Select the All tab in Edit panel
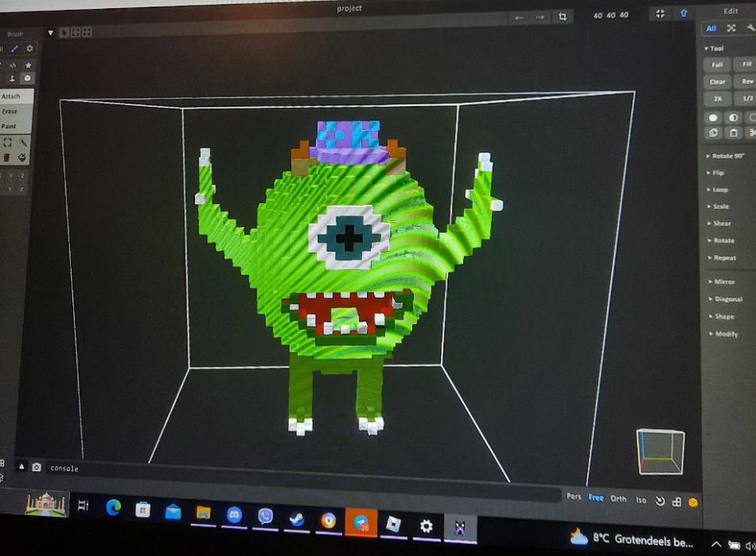 click(711, 29)
